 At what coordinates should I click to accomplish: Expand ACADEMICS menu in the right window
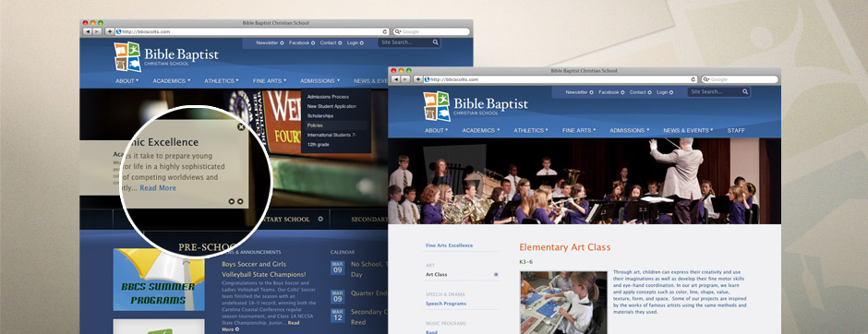point(481,130)
